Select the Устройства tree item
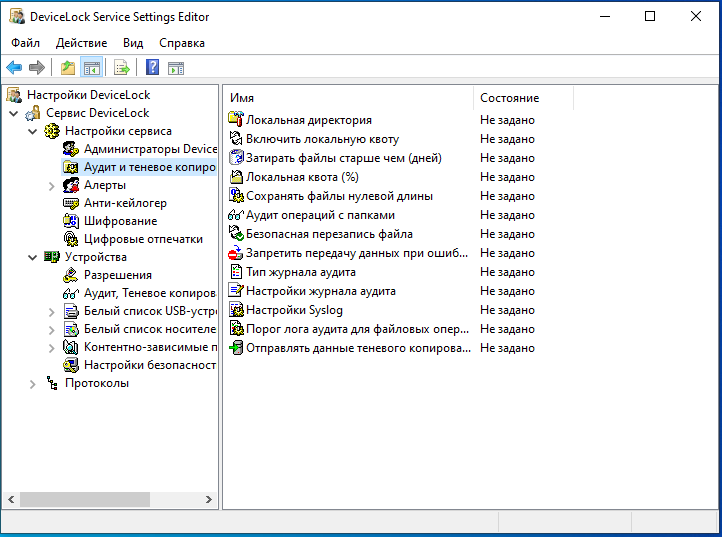This screenshot has height=537, width=722. [95, 257]
